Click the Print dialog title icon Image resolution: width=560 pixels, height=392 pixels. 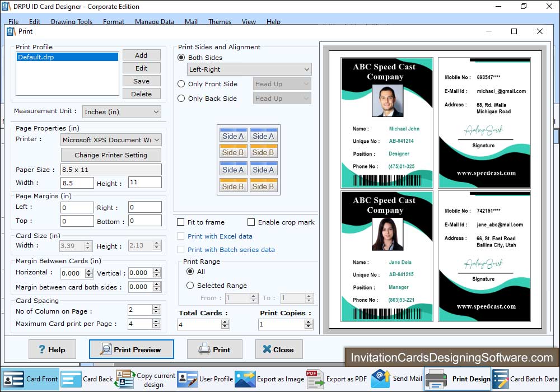tap(11, 31)
